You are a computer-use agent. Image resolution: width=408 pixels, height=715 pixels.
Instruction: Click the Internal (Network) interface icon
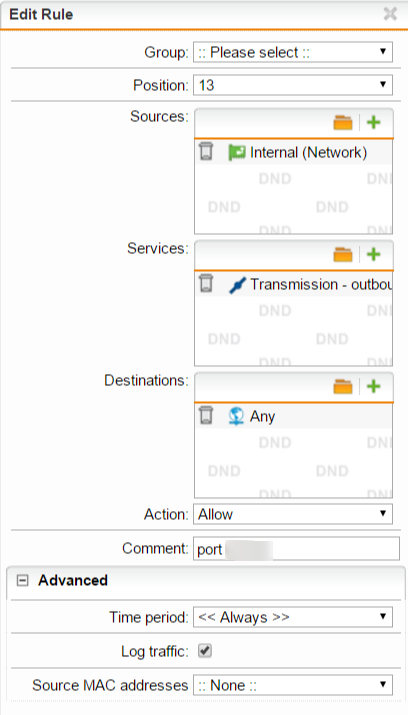point(237,152)
